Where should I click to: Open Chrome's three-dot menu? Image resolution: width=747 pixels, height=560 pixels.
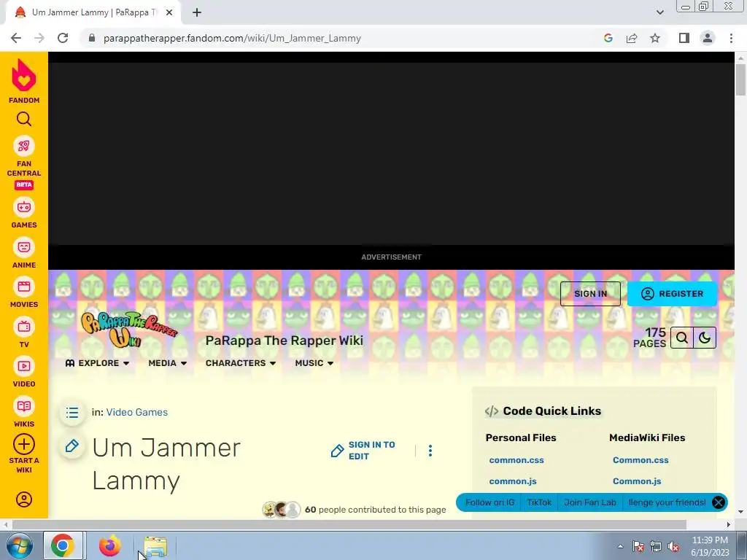click(x=731, y=38)
